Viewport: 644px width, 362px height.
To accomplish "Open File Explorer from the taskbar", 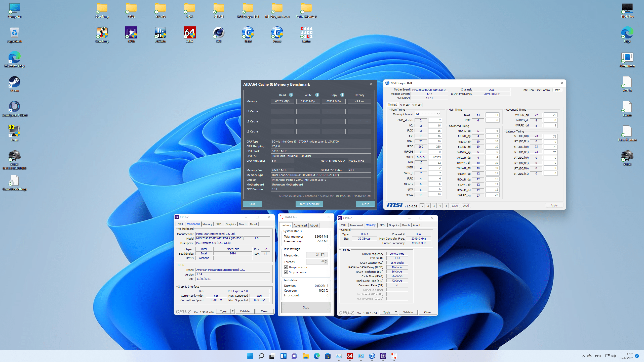I will tap(305, 356).
